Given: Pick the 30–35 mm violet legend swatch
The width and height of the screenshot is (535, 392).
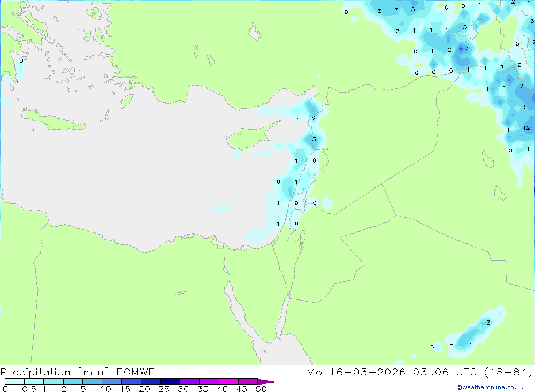Looking at the screenshot, I should (x=189, y=381).
